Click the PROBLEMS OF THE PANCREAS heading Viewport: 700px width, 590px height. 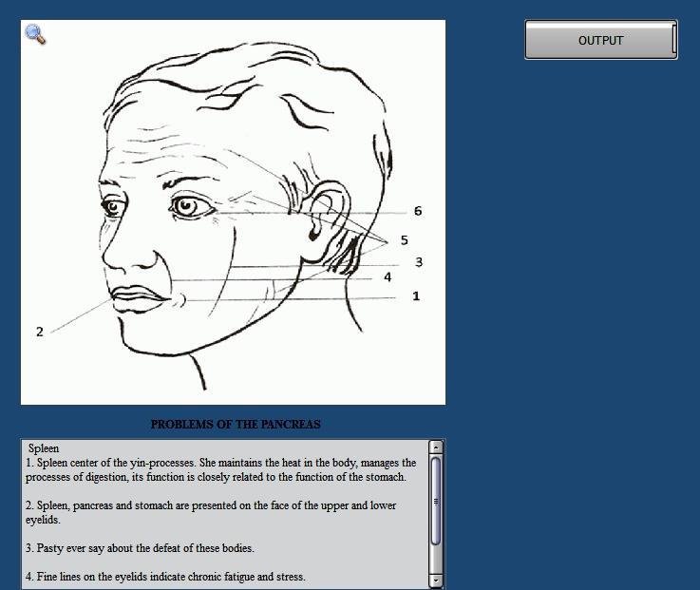235,425
